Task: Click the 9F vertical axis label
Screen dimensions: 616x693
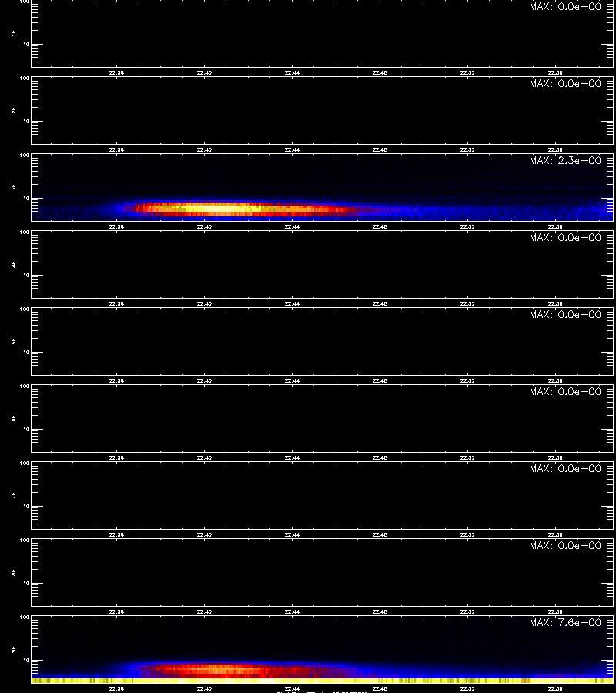Action: point(14,649)
